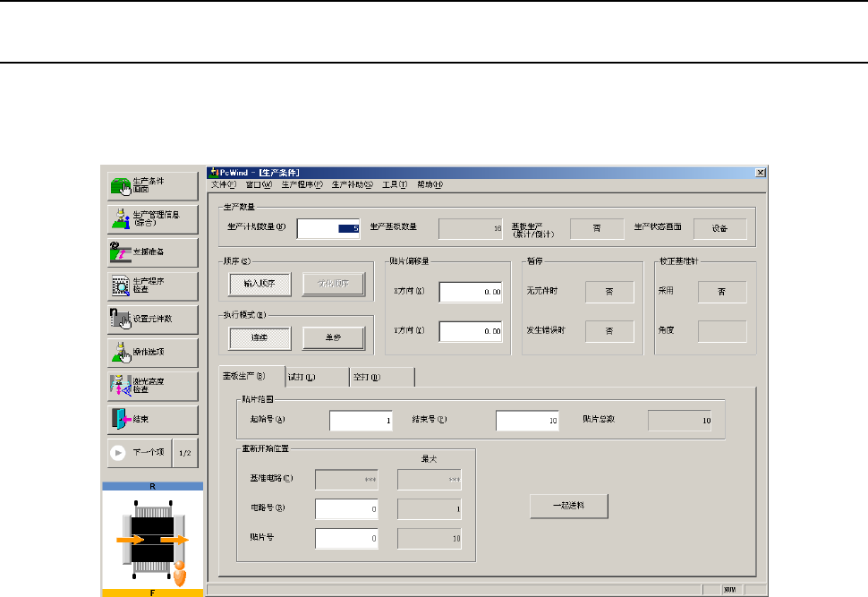Close the PcWind 生产条件 window
The width and height of the screenshot is (868, 597).
point(761,173)
